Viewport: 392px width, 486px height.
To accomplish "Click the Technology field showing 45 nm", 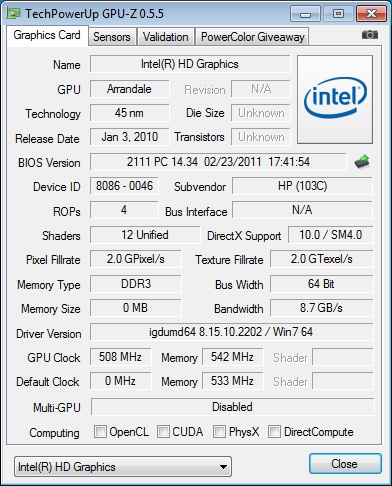I will [x=129, y=113].
